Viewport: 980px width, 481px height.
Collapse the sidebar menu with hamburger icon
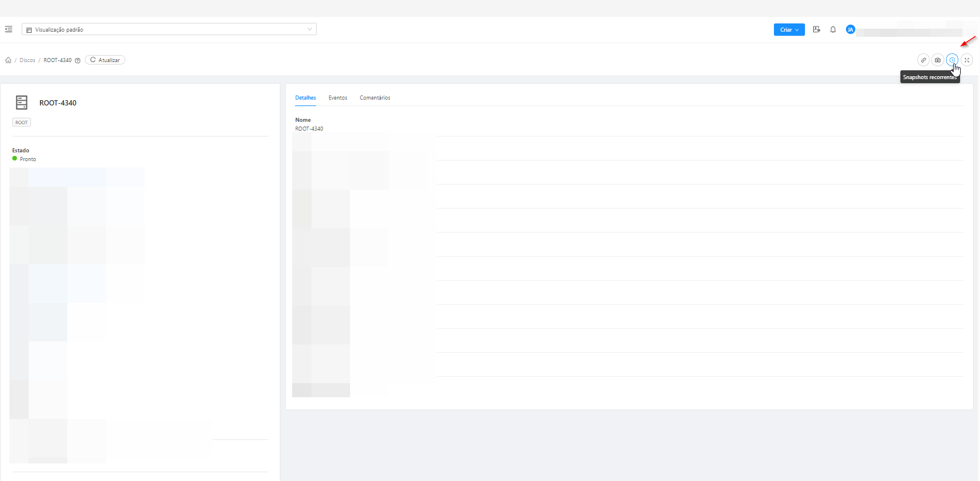point(9,29)
